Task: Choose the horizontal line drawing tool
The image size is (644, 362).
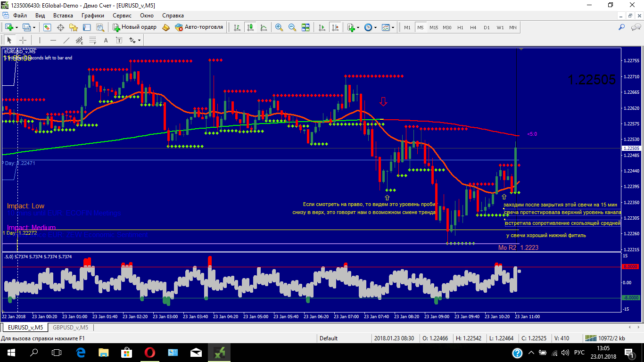Action: (53, 41)
